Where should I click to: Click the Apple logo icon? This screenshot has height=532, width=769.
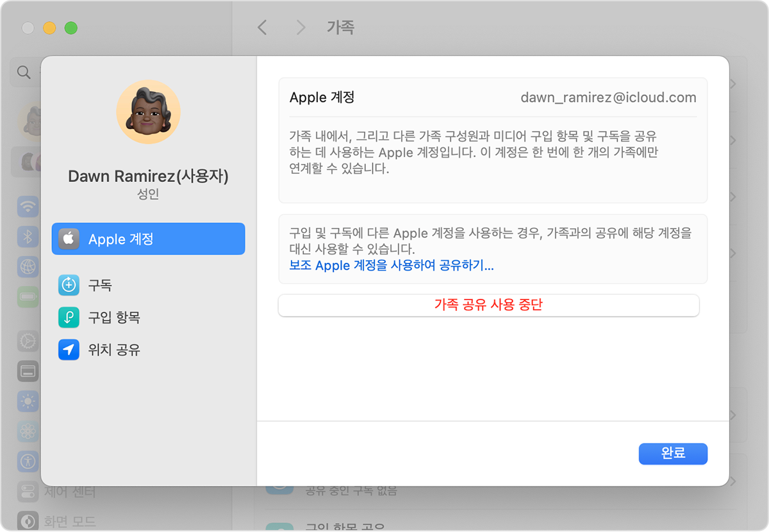69,239
